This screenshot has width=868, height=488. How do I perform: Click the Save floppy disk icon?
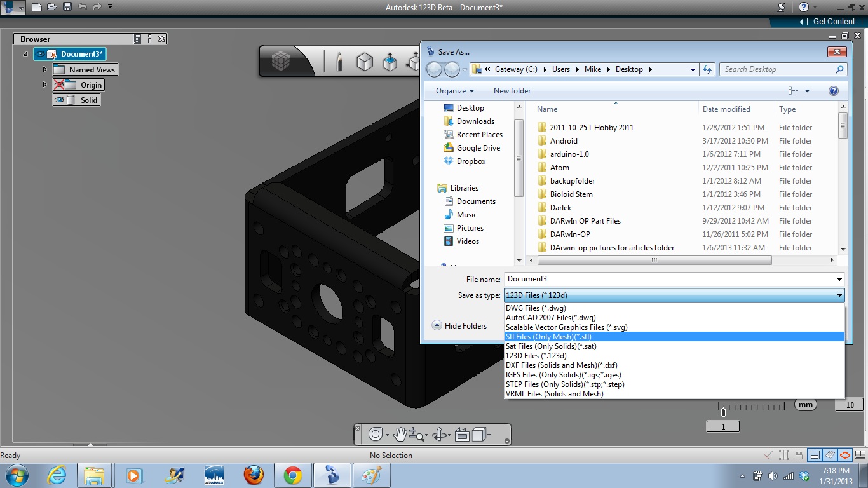(x=67, y=7)
